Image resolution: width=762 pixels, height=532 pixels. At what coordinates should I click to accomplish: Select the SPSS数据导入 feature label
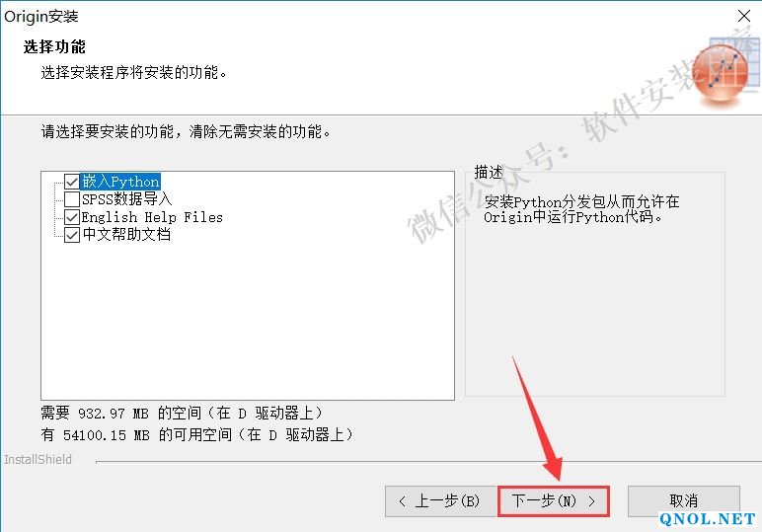[126, 199]
